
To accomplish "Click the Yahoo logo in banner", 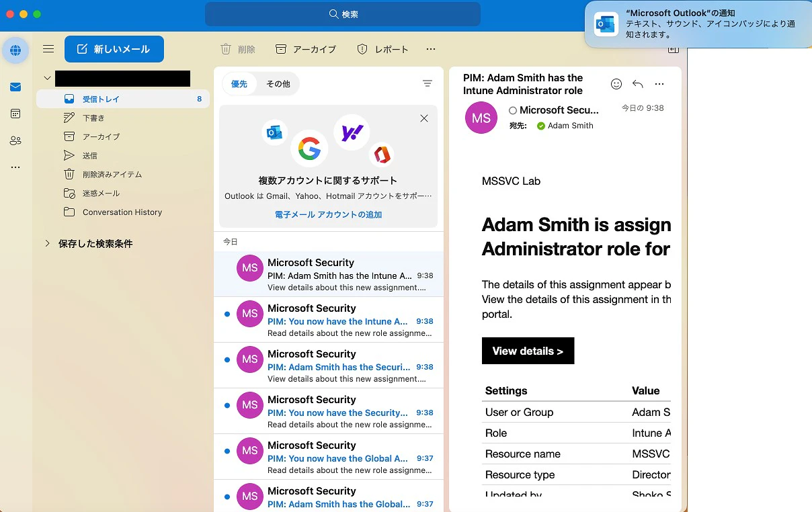I will 352,132.
